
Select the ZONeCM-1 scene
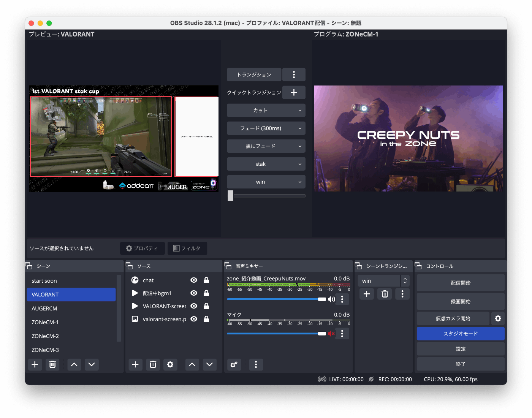pos(71,322)
